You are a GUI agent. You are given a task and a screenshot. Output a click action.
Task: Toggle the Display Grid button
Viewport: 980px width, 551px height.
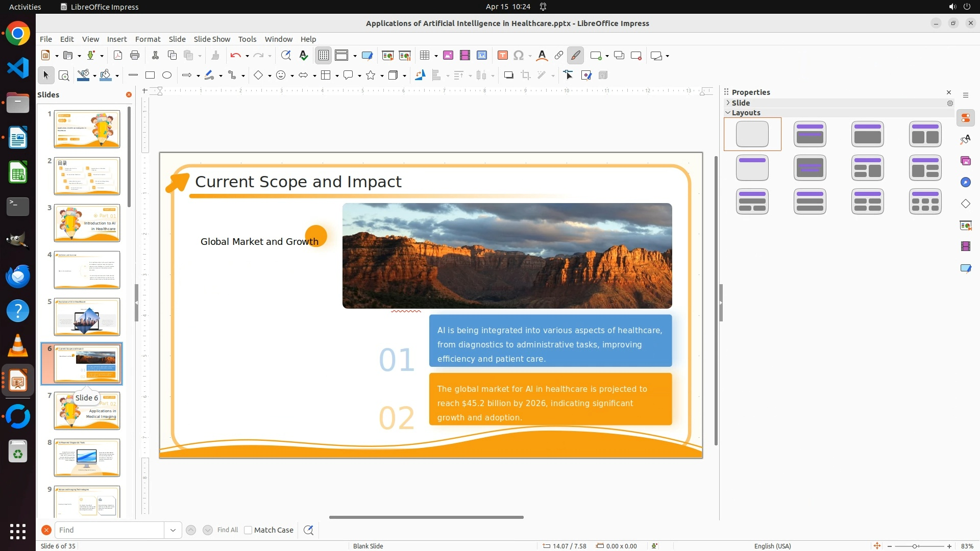point(324,56)
